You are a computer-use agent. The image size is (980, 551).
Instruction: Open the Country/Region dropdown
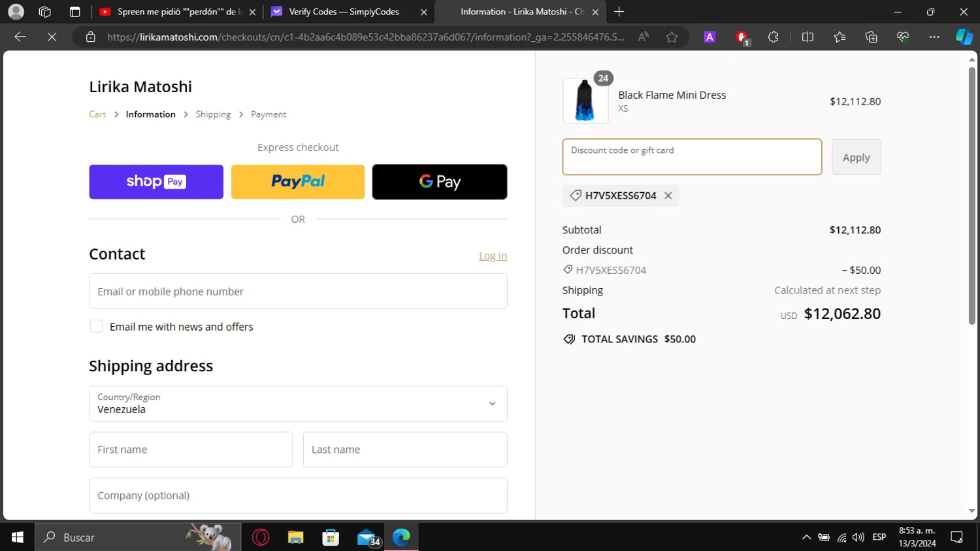tap(298, 404)
